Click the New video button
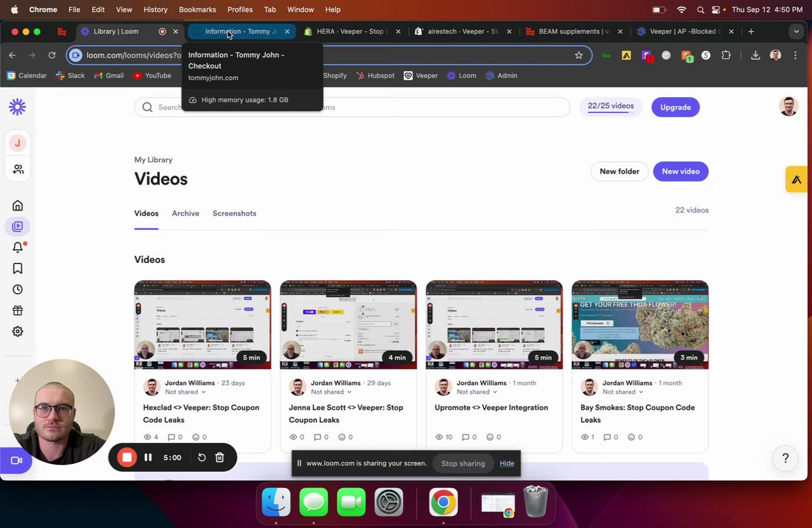This screenshot has height=528, width=812. pyautogui.click(x=681, y=171)
